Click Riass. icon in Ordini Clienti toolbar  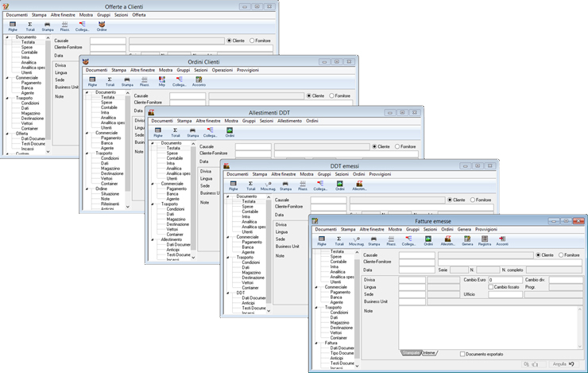point(145,81)
